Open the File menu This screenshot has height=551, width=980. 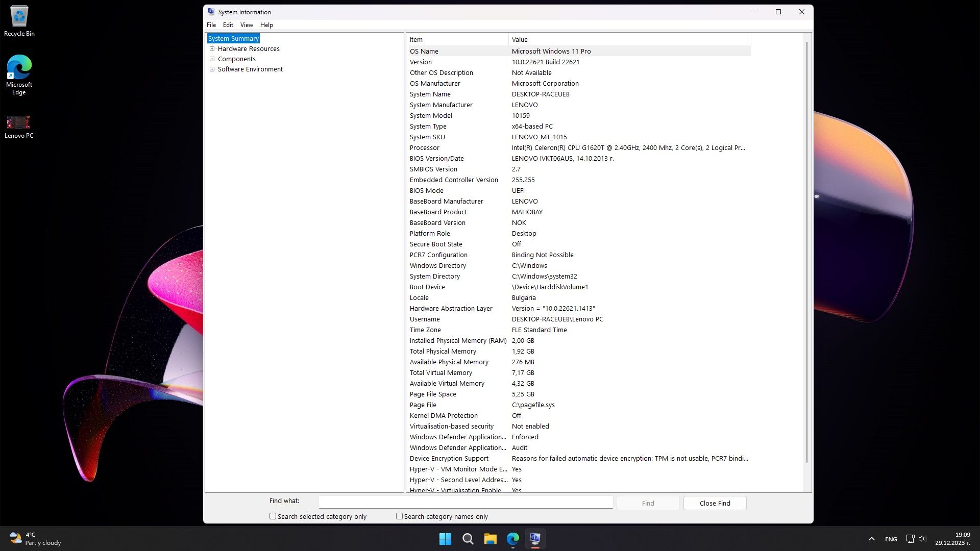[211, 25]
